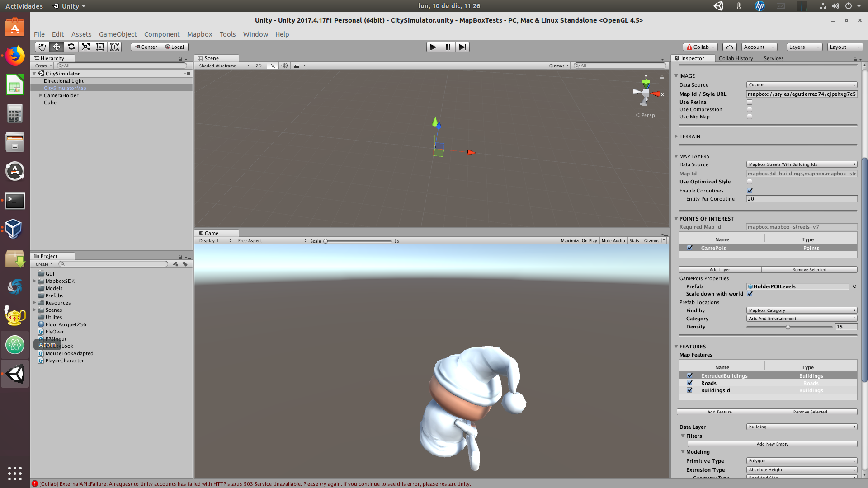The width and height of the screenshot is (868, 488).
Task: Select the Move tool
Action: pyautogui.click(x=57, y=47)
